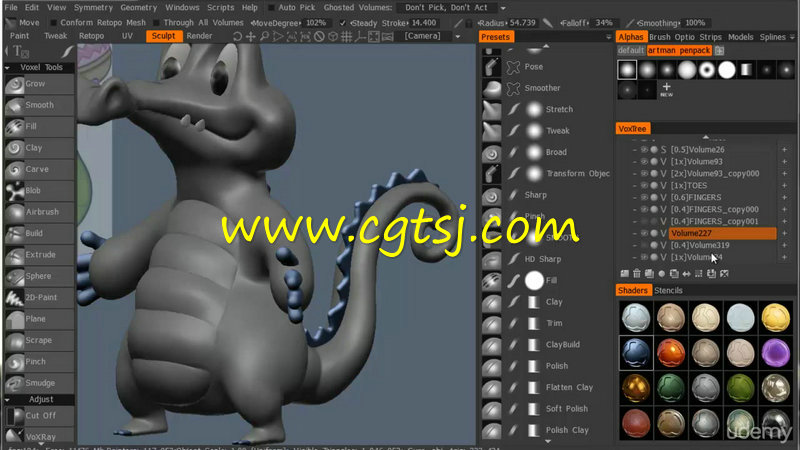Select the Fill tool in Voxel Tools
The width and height of the screenshot is (800, 450).
tap(39, 127)
